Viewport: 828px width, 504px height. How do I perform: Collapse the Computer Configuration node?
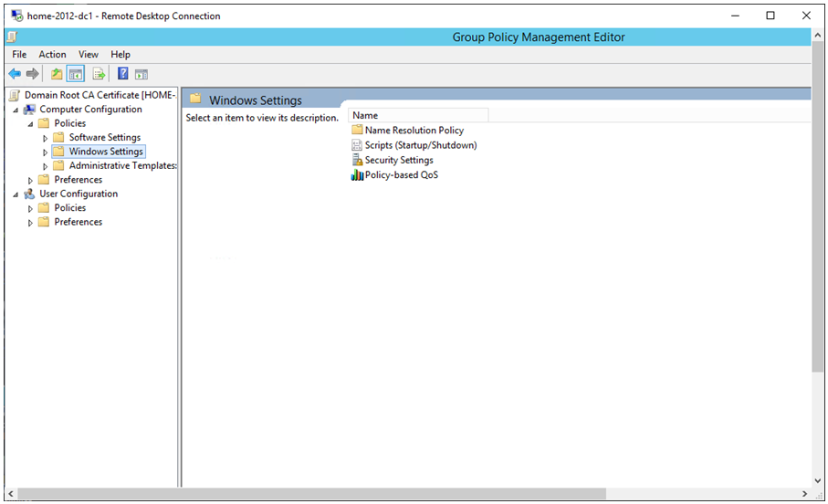[x=16, y=110]
